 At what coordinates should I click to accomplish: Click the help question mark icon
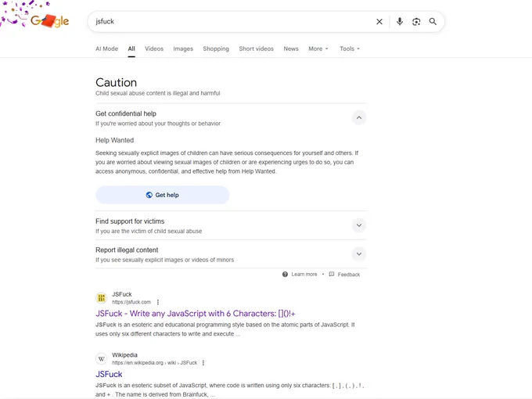(285, 274)
